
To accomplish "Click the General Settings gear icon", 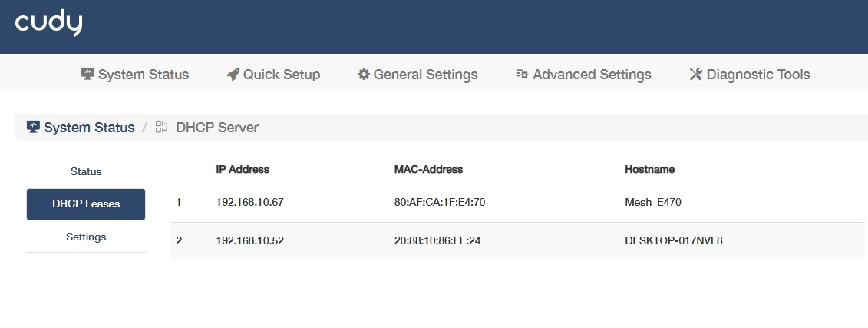I will [364, 75].
